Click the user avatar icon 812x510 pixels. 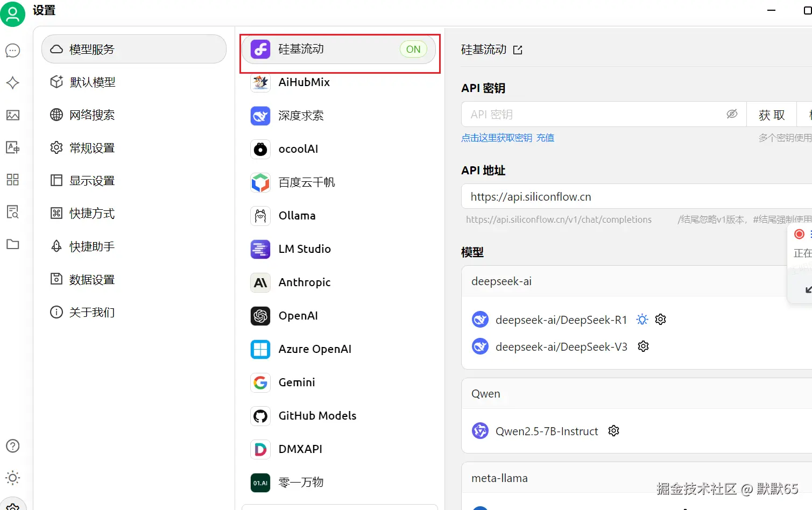pos(13,13)
